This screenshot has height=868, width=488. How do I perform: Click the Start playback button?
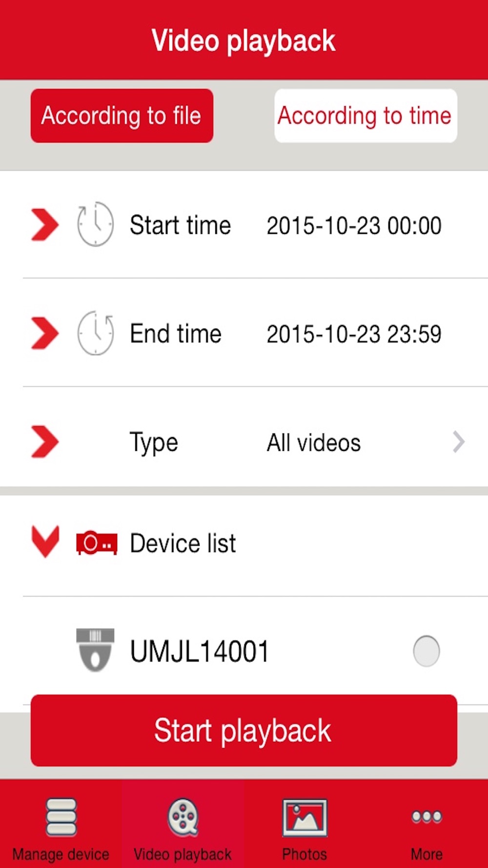click(244, 730)
